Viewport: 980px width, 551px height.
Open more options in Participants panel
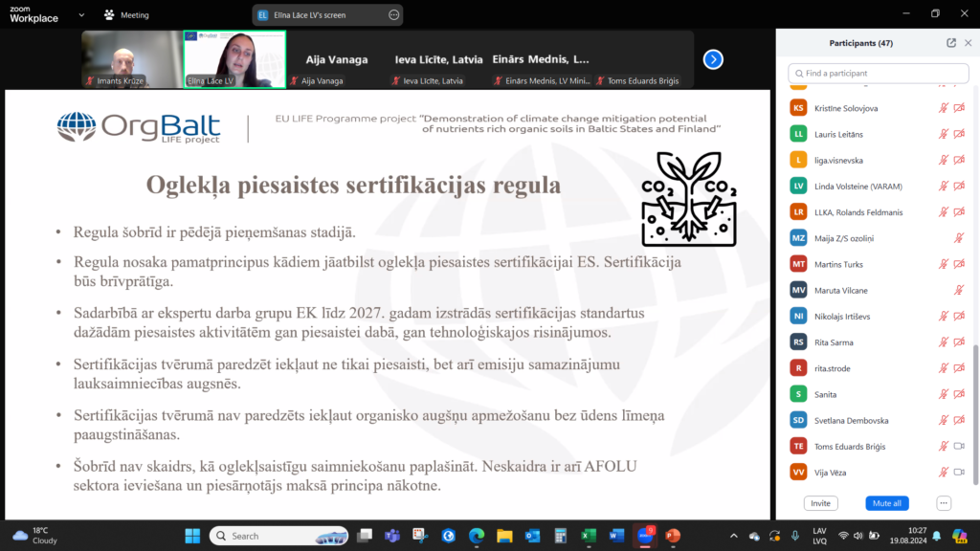tap(944, 503)
